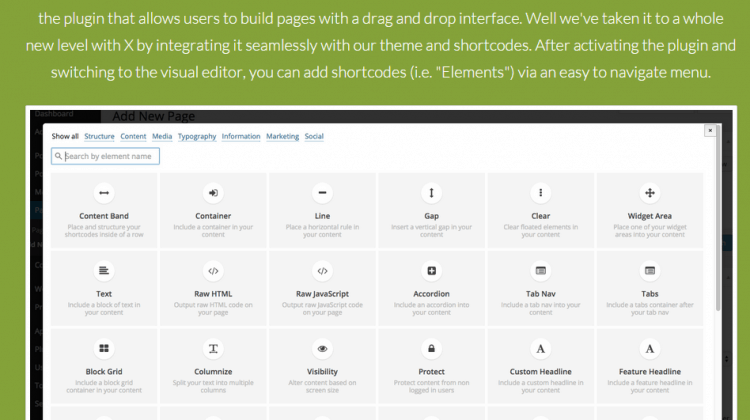Screen dimensions: 750x420
Task: Click the Raw JavaScript label text
Action: (x=322, y=294)
